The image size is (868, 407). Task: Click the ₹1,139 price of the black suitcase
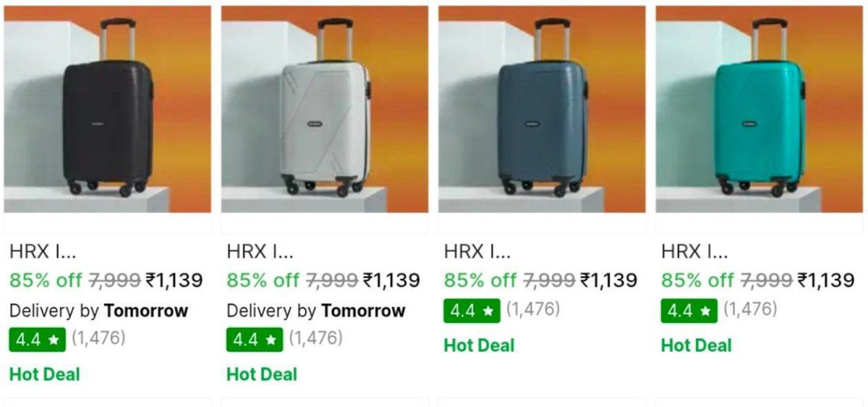174,280
